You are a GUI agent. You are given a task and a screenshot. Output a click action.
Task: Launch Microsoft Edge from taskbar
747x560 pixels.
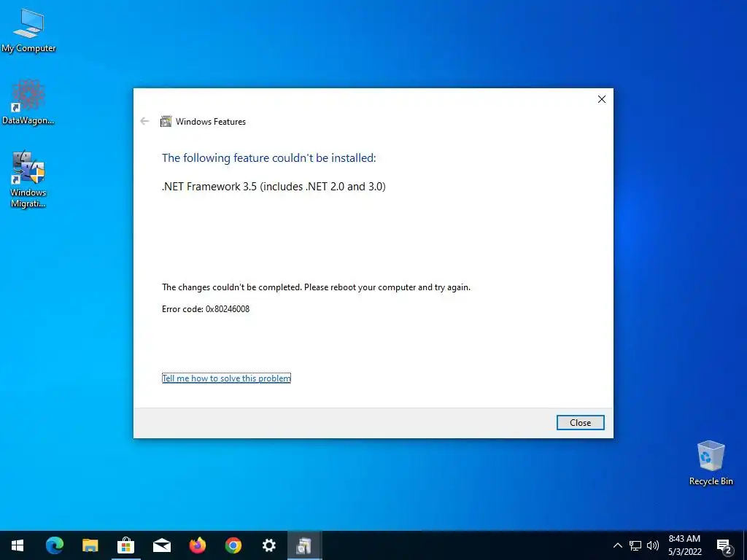point(54,545)
